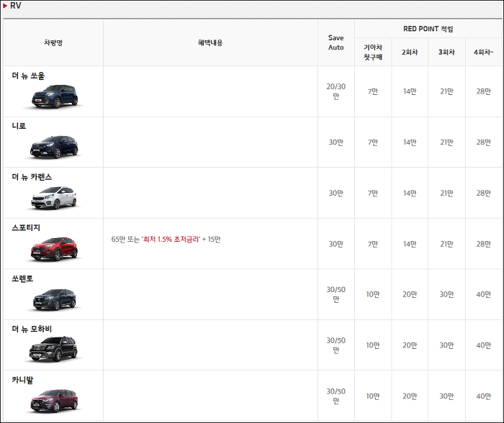
Task: Select the 니로 model name
Action: [19, 126]
